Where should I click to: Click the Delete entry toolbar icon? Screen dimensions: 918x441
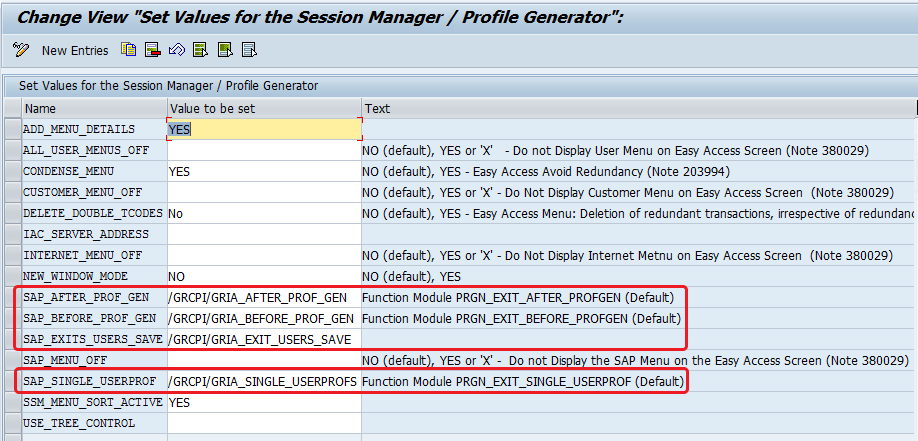152,49
